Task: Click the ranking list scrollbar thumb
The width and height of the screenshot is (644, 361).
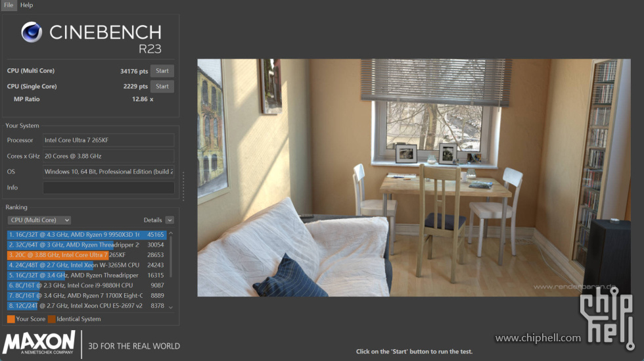Action: coord(171,257)
